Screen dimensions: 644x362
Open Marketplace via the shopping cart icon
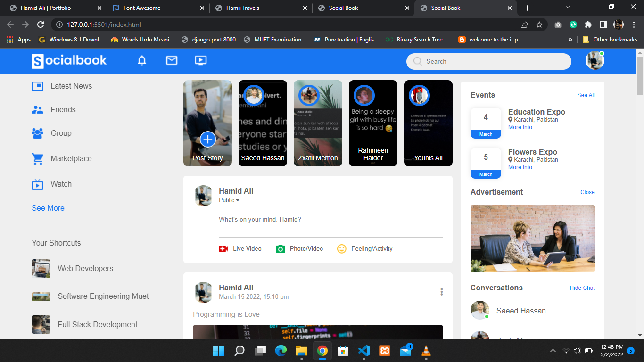point(37,159)
